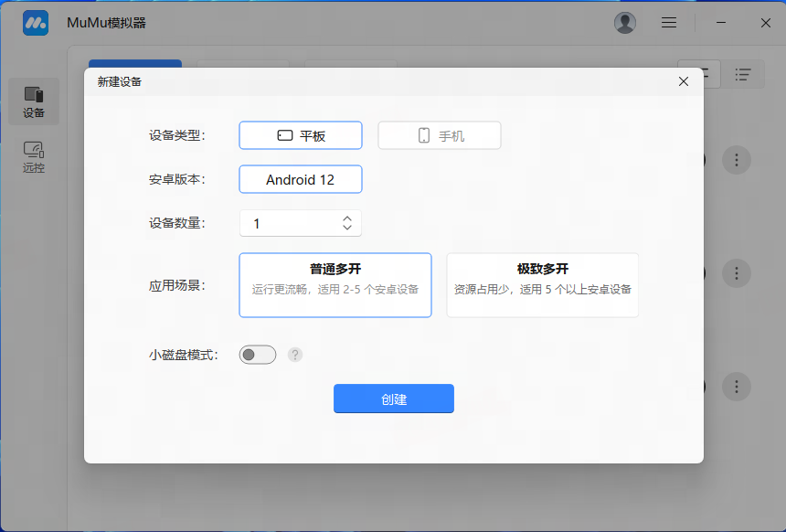The width and height of the screenshot is (786, 532).
Task: Click the user avatar icon
Action: tap(625, 23)
